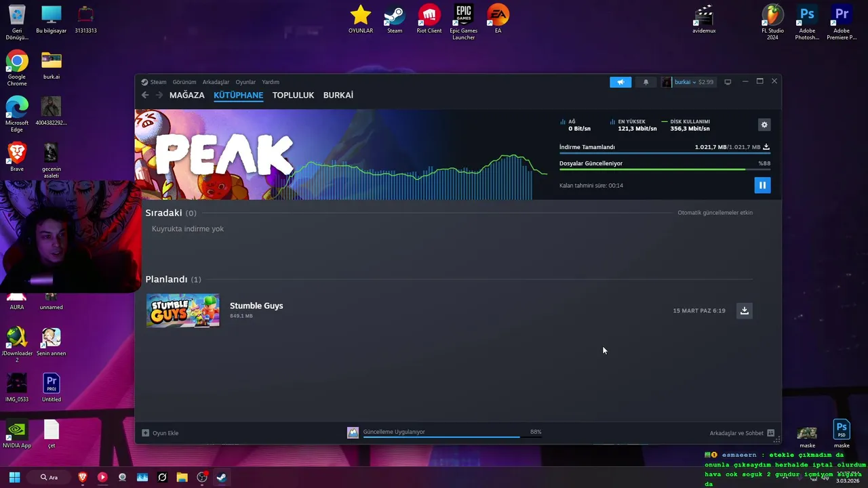This screenshot has width=868, height=488.
Task: Open download settings via the gear icon
Action: [764, 125]
